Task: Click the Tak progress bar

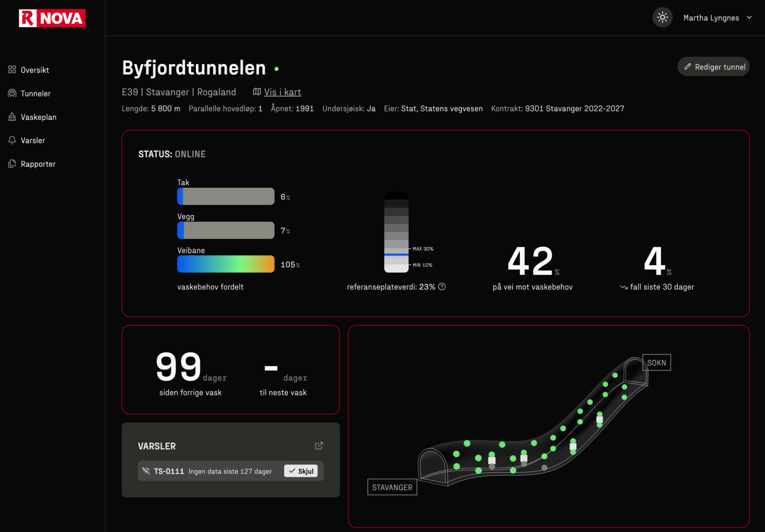Action: [x=226, y=196]
